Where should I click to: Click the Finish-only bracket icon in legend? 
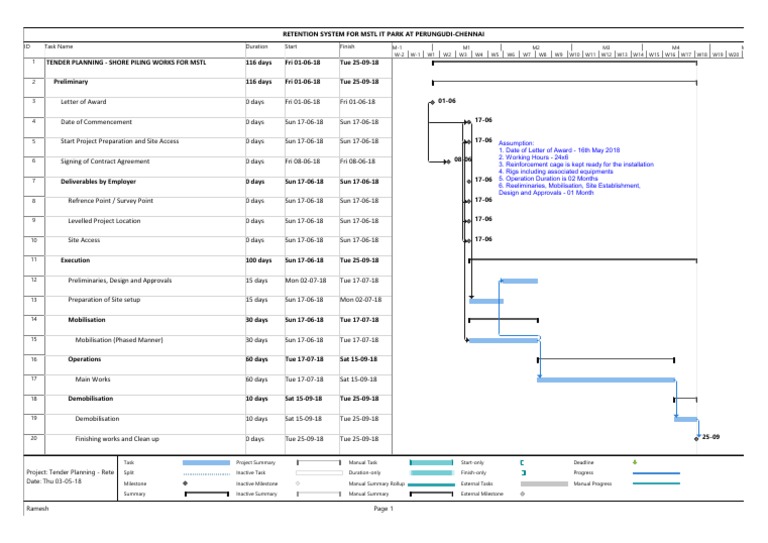(x=524, y=473)
